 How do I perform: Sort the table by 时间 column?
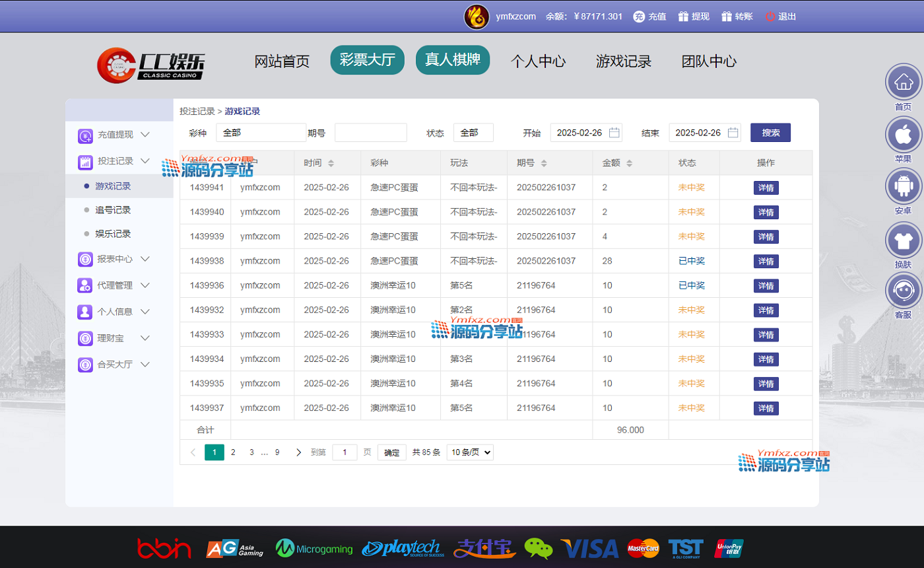331,163
